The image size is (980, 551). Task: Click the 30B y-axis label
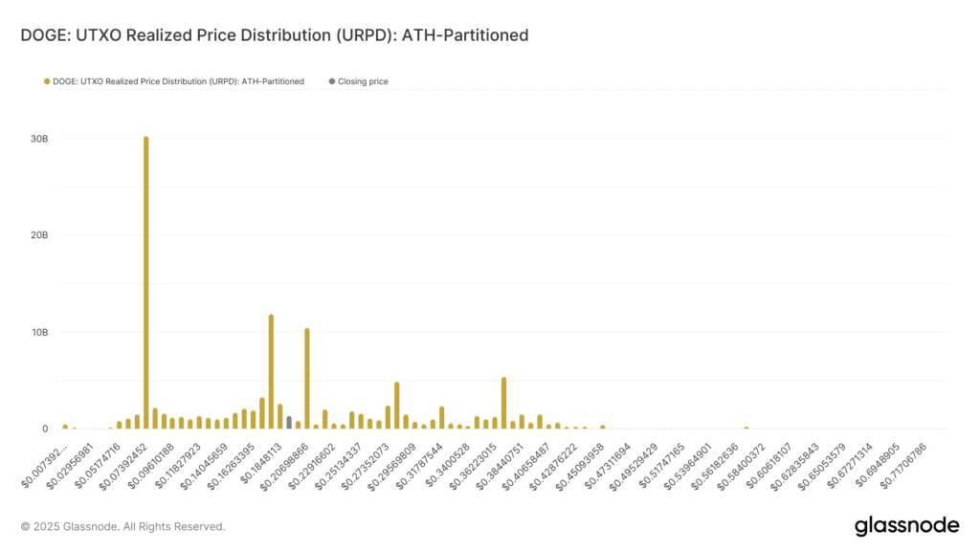click(x=38, y=139)
